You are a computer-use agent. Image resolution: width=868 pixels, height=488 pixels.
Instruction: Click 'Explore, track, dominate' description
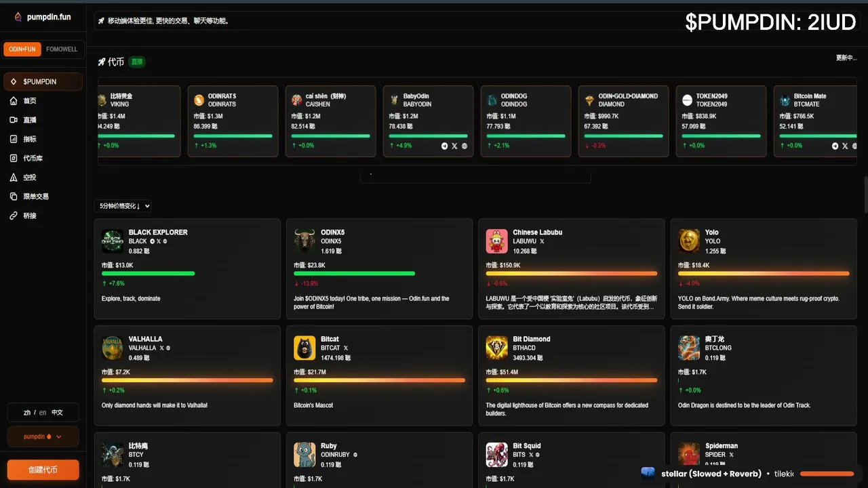[x=131, y=298]
